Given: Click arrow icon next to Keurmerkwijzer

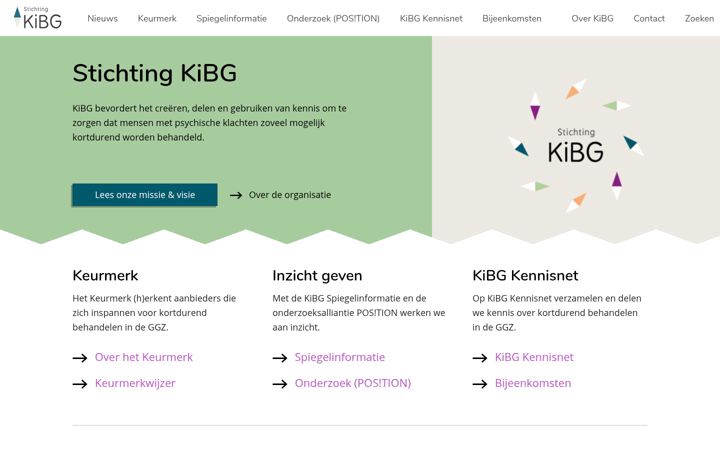Looking at the screenshot, I should 80,384.
